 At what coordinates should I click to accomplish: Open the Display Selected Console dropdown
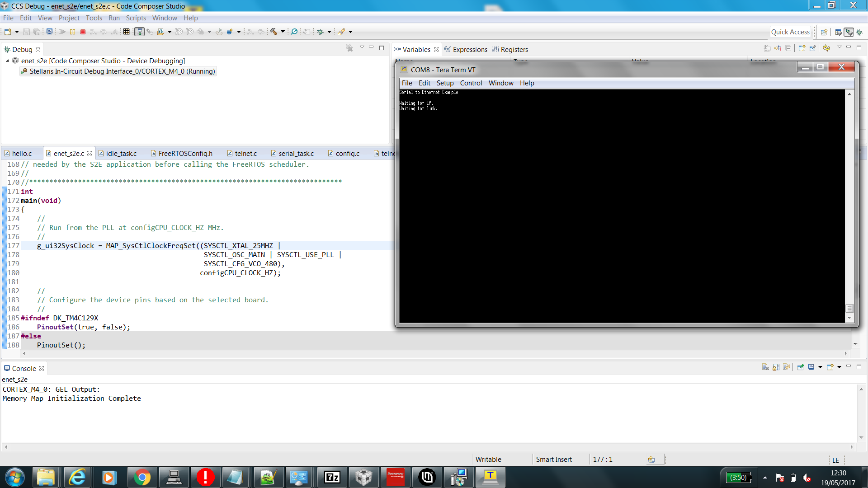[x=820, y=367]
